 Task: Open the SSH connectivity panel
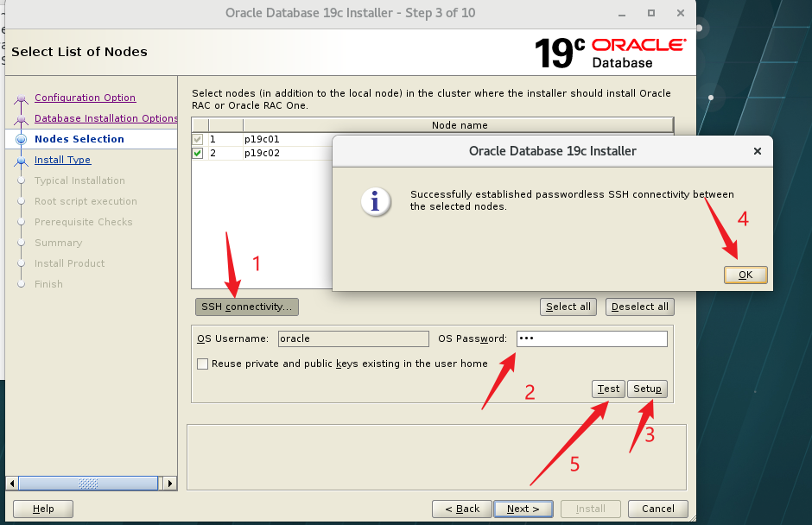click(246, 307)
